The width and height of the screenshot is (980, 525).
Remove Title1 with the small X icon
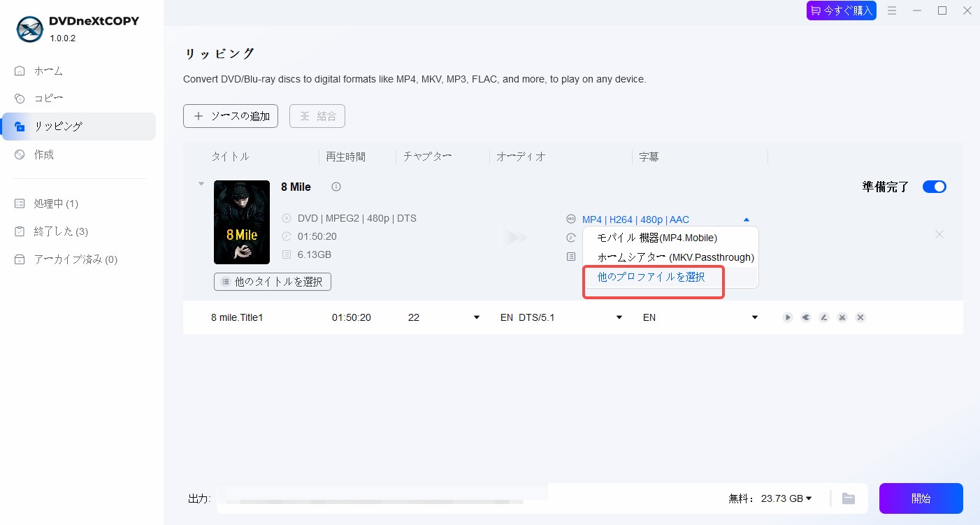pos(860,317)
